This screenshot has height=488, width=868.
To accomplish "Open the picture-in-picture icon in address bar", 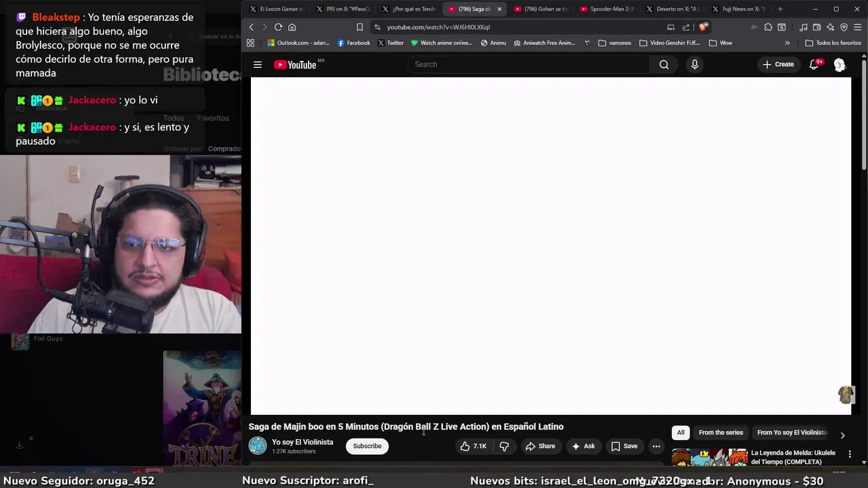I will tap(671, 27).
